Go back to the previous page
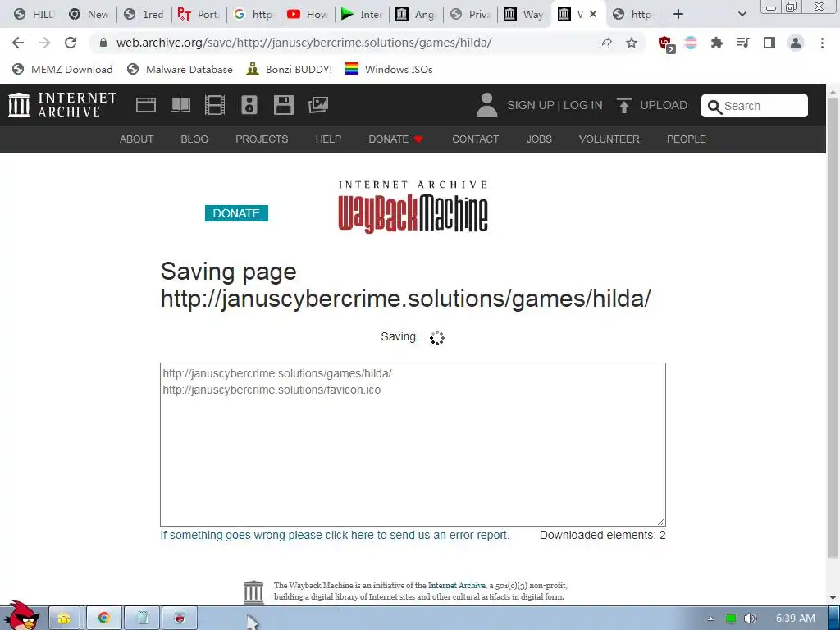 [18, 43]
